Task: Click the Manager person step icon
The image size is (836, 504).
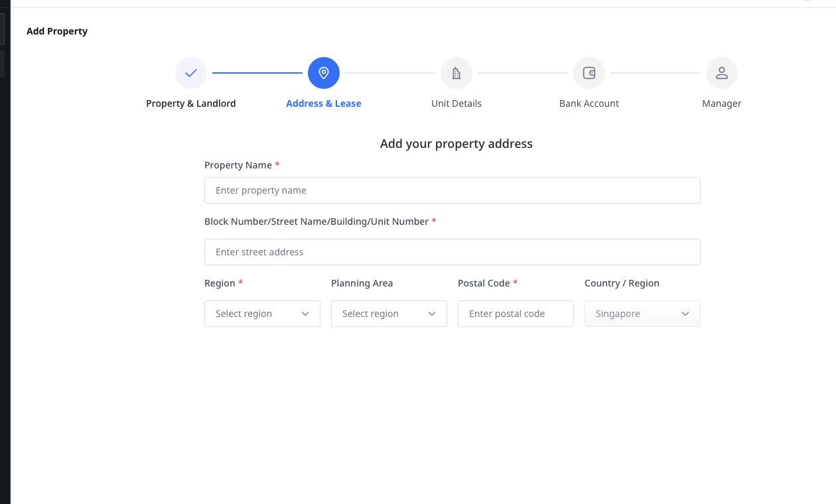Action: [722, 73]
